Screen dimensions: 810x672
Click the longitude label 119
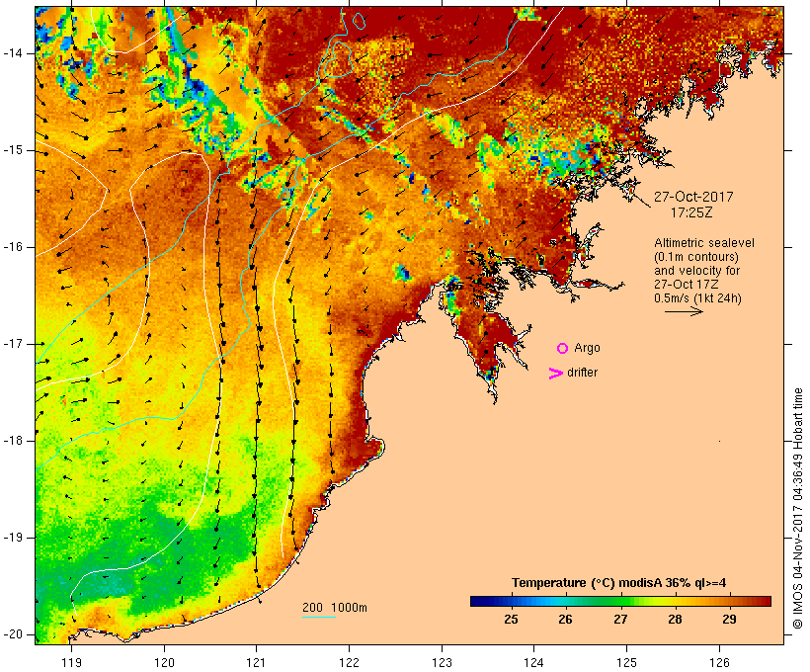[x=71, y=662]
